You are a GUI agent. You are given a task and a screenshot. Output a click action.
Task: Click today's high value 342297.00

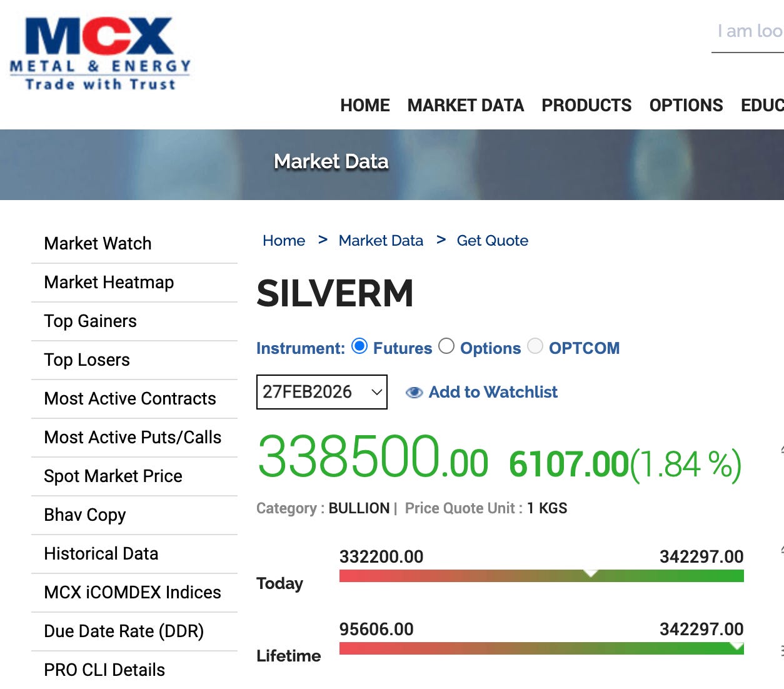point(701,556)
